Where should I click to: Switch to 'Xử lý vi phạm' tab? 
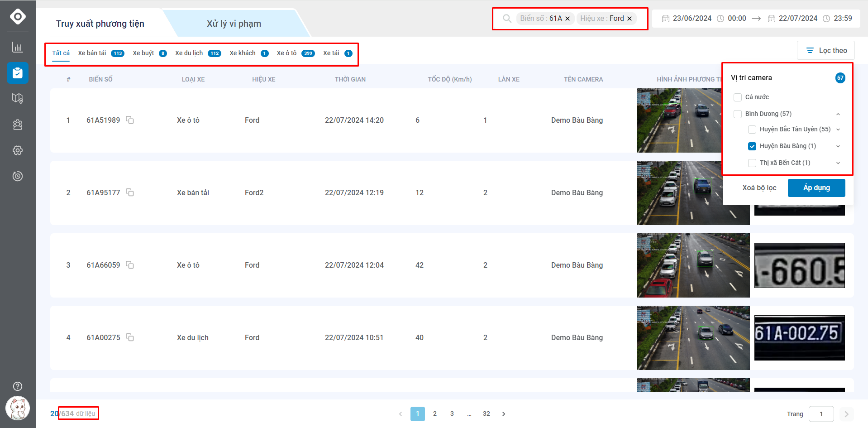point(234,24)
